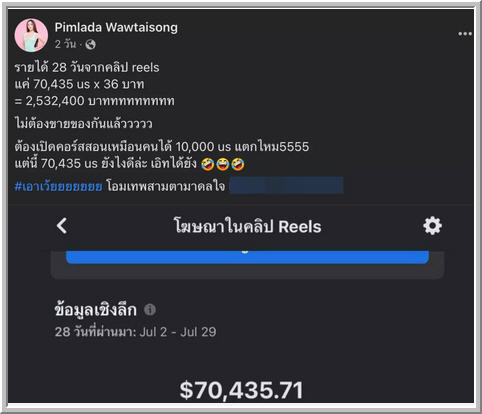This screenshot has width=482, height=414.
Task: Click the middle tears-of-joy emoji
Action: [x=222, y=164]
